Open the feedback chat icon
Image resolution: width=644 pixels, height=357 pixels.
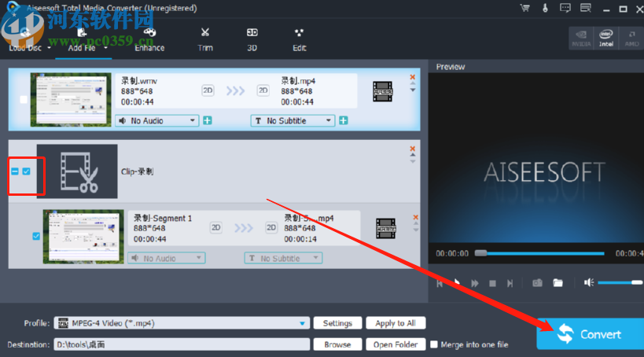[565, 8]
